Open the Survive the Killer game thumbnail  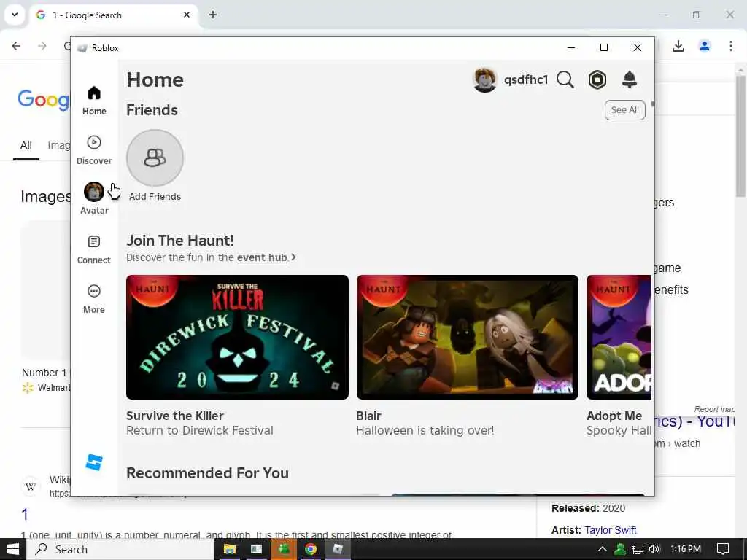(x=237, y=337)
